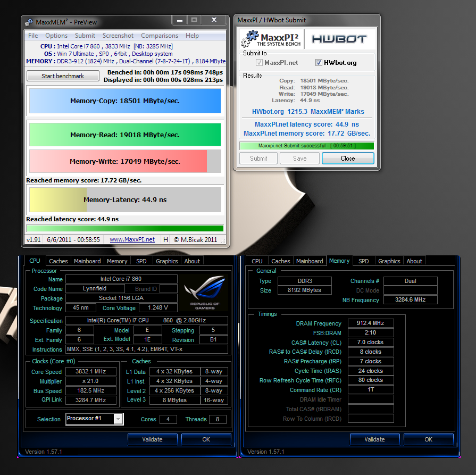
Task: Click the Bus Speed 182.5 MHz field
Action: 91,390
